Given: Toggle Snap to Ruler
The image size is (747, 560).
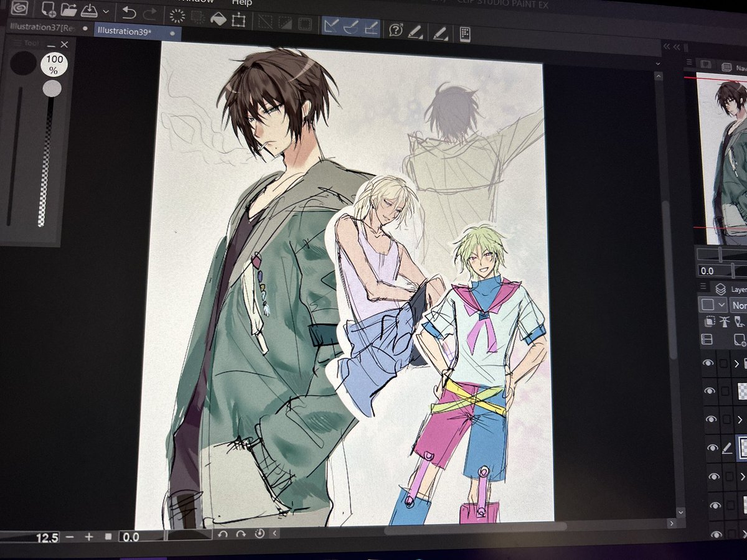Looking at the screenshot, I should point(331,26).
